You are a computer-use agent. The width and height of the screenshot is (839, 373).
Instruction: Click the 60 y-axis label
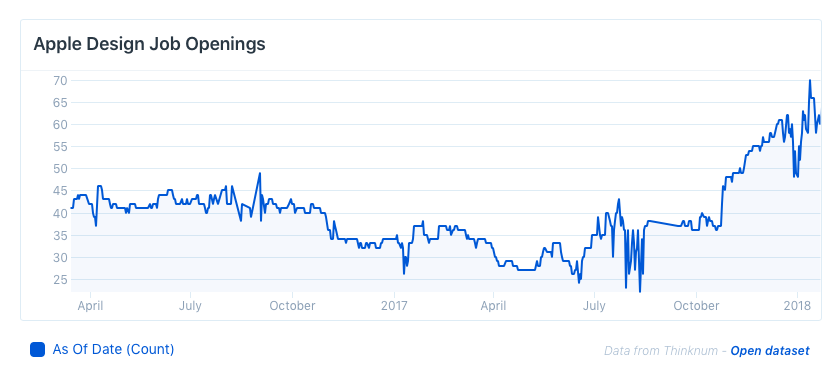pos(60,125)
